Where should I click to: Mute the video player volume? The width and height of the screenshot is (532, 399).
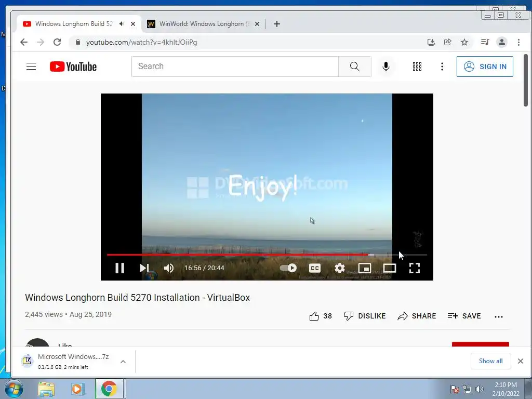pos(169,268)
